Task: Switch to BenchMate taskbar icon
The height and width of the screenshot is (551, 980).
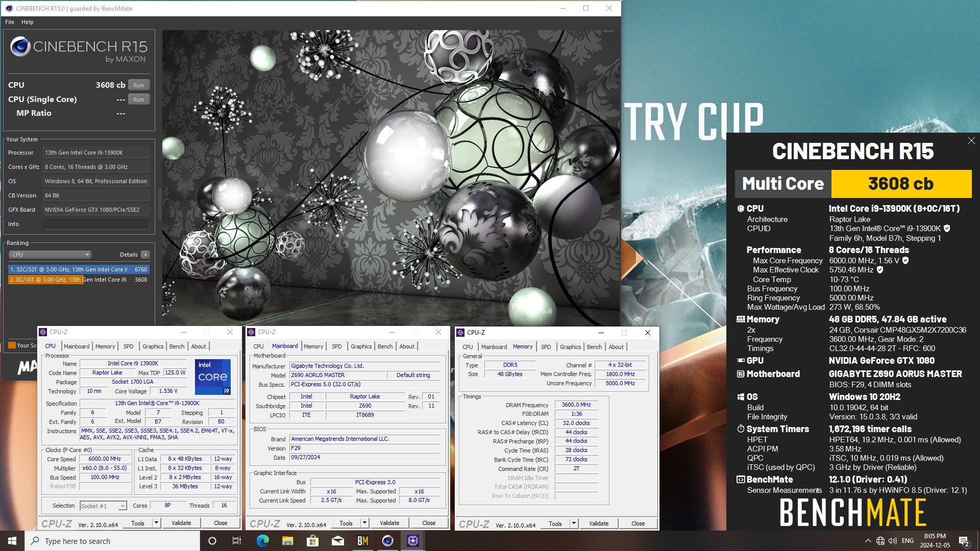Action: click(x=362, y=541)
